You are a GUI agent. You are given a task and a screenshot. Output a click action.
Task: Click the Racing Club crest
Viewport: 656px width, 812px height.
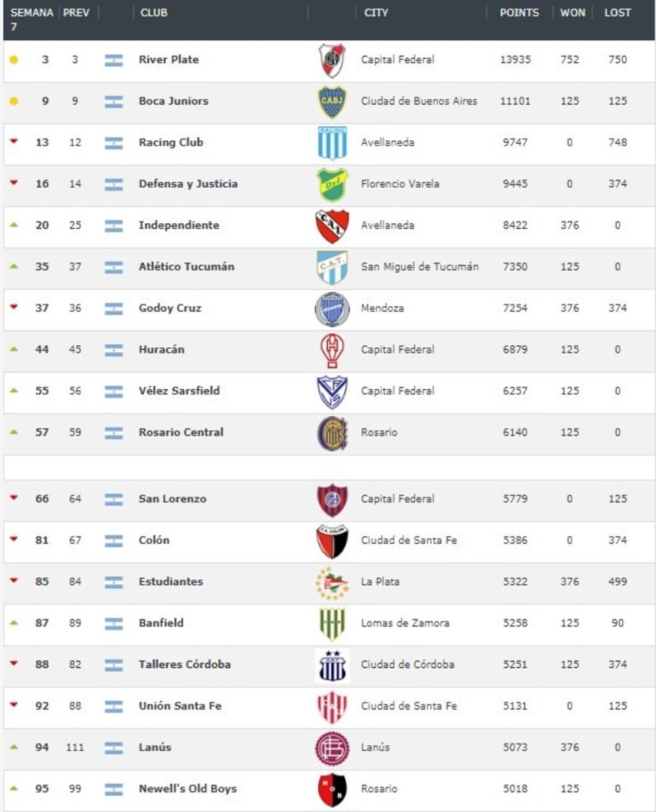click(x=332, y=143)
